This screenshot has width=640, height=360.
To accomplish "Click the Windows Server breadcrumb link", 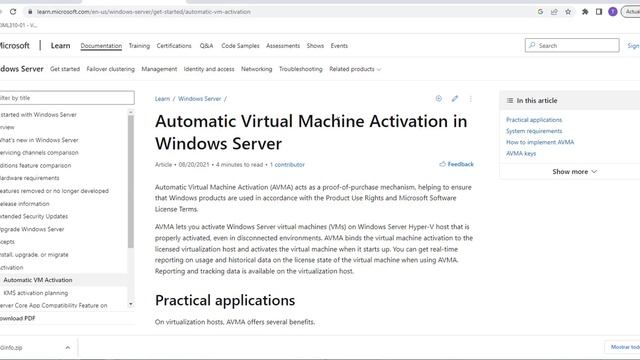I will pyautogui.click(x=200, y=99).
